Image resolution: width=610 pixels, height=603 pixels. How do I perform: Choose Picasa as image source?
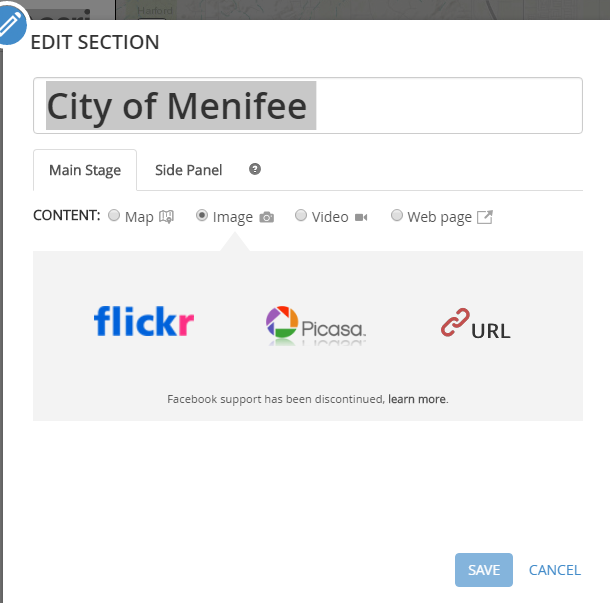[x=316, y=323]
